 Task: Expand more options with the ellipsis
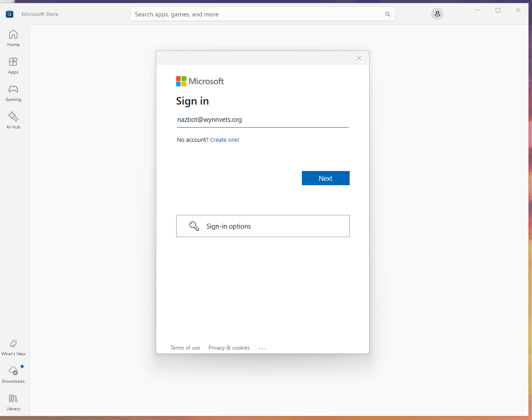[262, 348]
